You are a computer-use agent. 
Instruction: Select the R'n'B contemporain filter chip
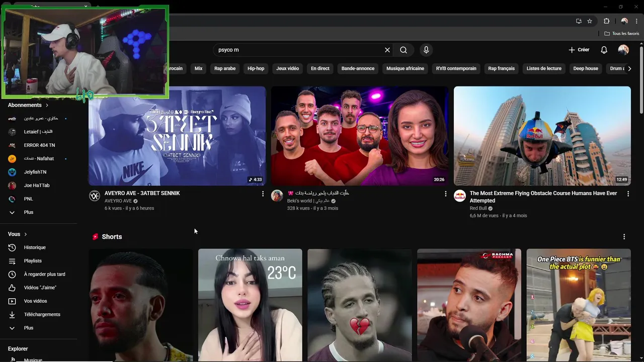(456, 68)
